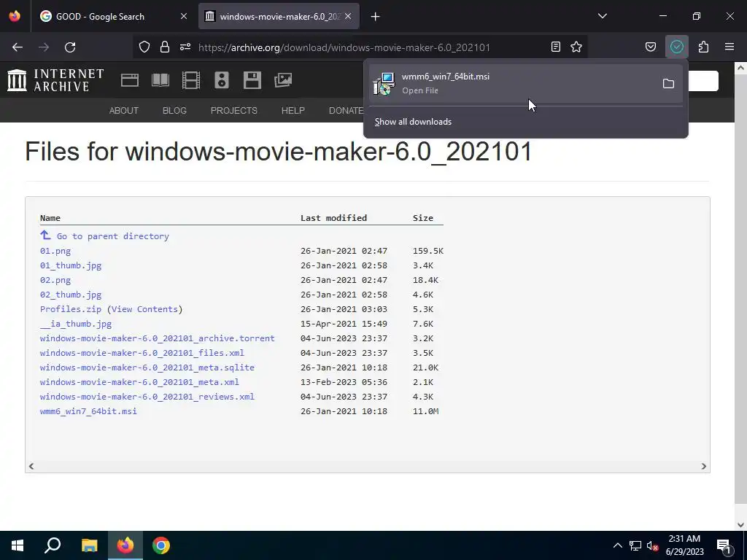Screen dimensions: 747x560
Task: Close the windows-movie-maker tab
Action: tap(348, 16)
